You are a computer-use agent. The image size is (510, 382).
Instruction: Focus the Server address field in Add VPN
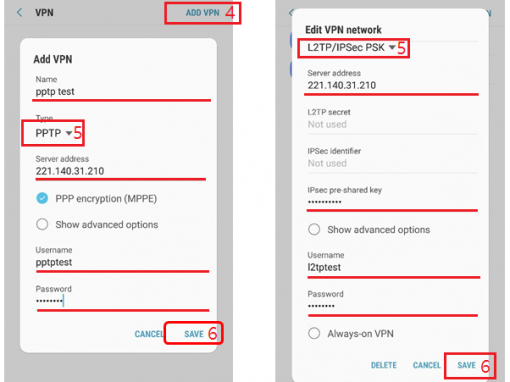tap(121, 171)
